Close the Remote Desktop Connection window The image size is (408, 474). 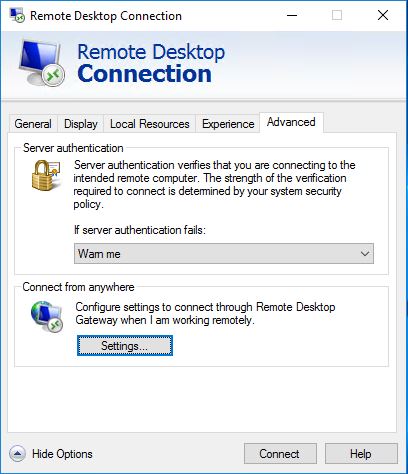(x=383, y=15)
